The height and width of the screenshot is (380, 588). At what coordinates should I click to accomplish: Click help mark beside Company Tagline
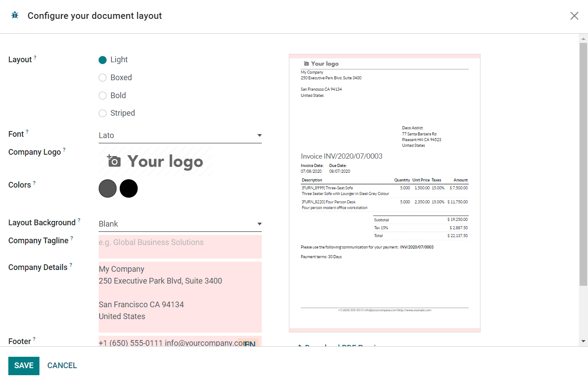72,238
